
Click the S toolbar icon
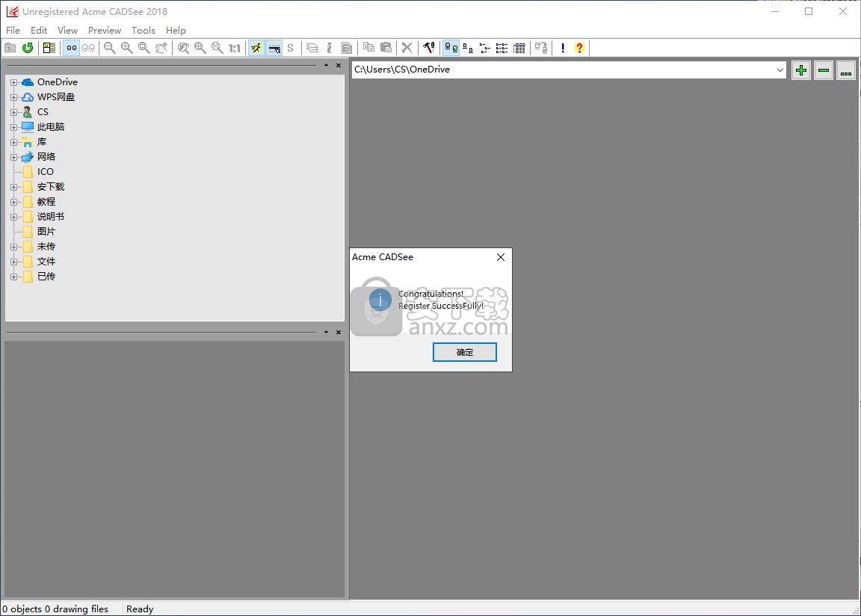(x=291, y=49)
